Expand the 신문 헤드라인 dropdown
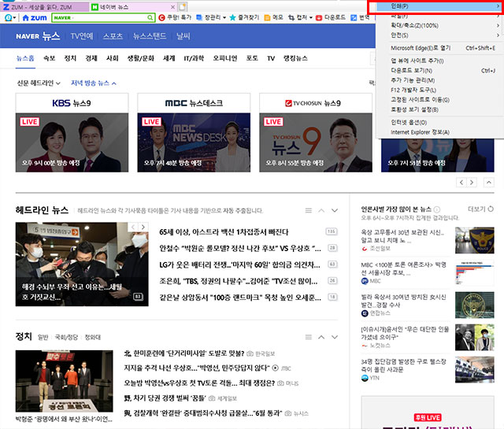This screenshot has height=429, width=504. tap(39, 83)
